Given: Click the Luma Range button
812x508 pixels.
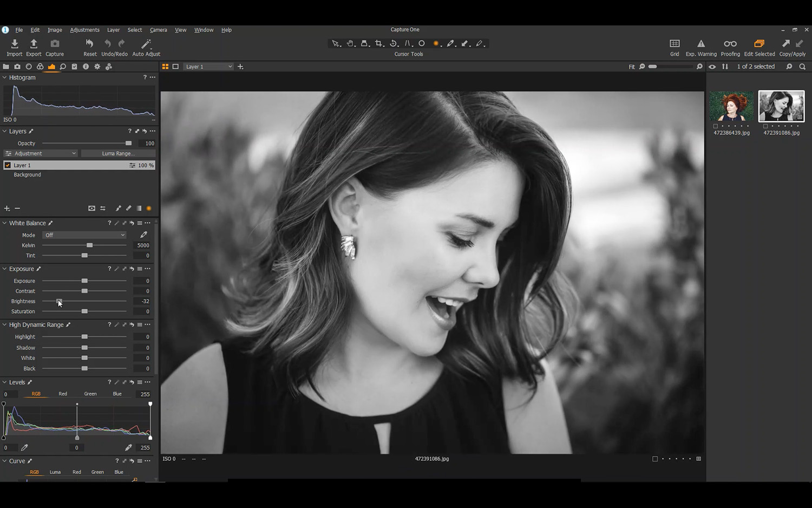Looking at the screenshot, I should (118, 154).
